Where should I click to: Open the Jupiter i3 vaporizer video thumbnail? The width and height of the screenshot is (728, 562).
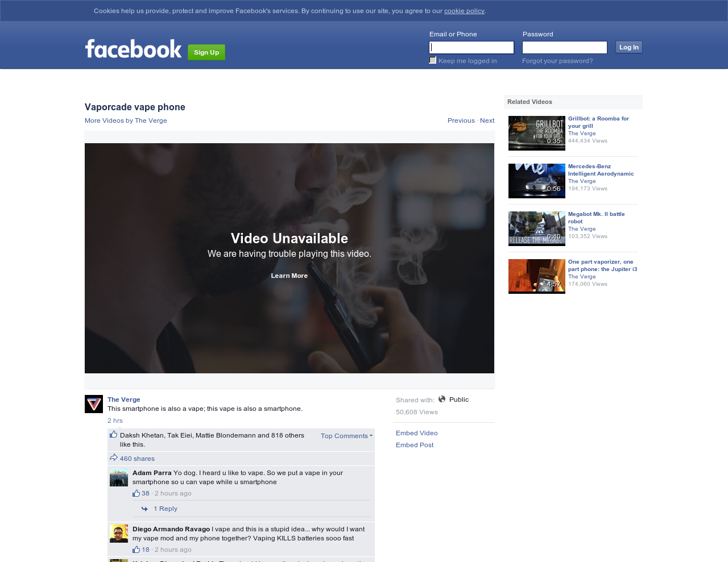[537, 276]
